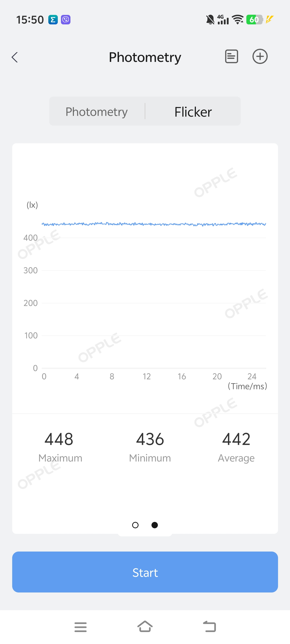Tap the Minimum value 436
Image resolution: width=290 pixels, height=644 pixels.
(150, 439)
